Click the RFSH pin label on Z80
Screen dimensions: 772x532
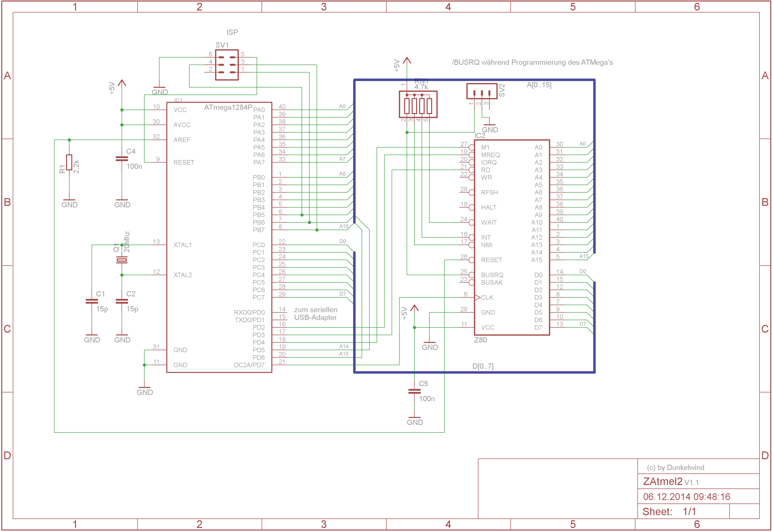click(489, 192)
